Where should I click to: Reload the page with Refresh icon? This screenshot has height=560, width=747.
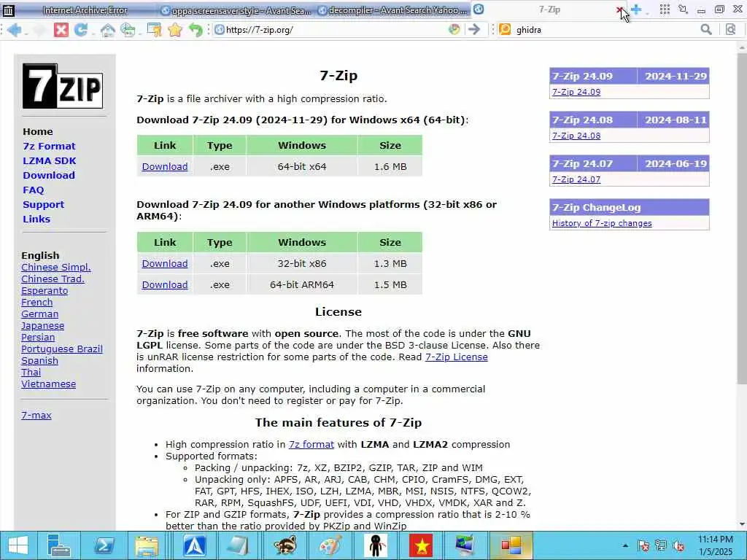coord(81,29)
